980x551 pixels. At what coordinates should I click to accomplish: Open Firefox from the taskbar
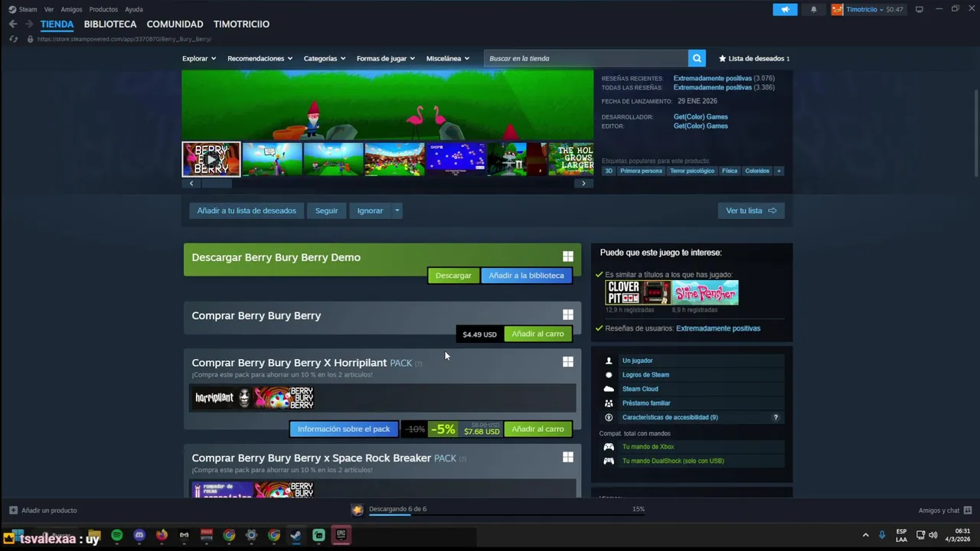click(162, 536)
